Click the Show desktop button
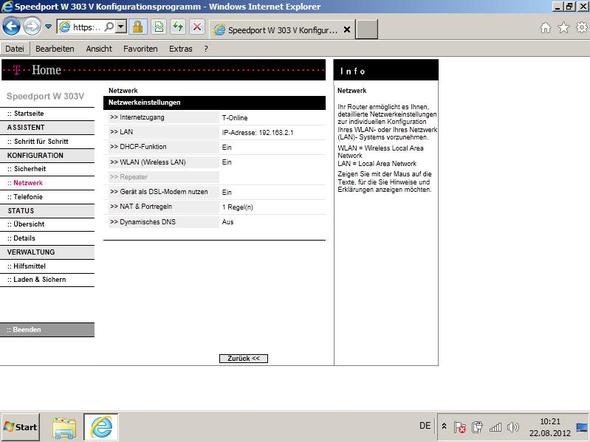The image size is (590, 442). click(x=583, y=427)
